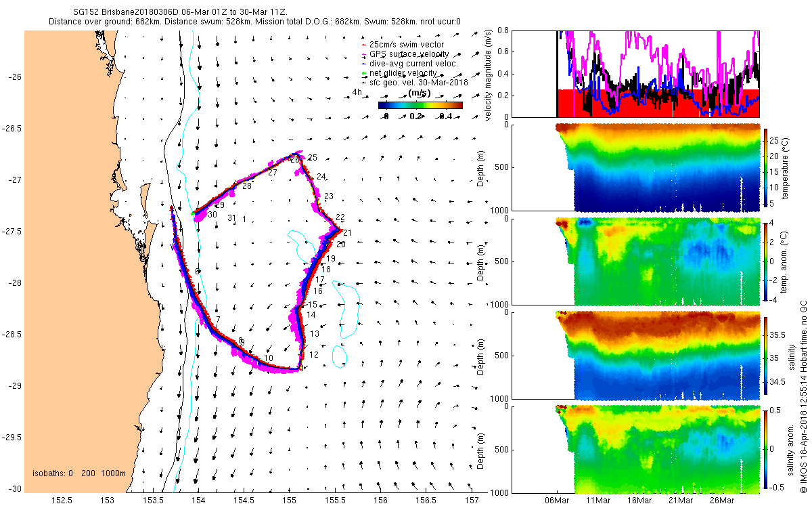Image resolution: width=812 pixels, height=508 pixels.
Task: Click the day 18 label on glider track
Action: 326,270
